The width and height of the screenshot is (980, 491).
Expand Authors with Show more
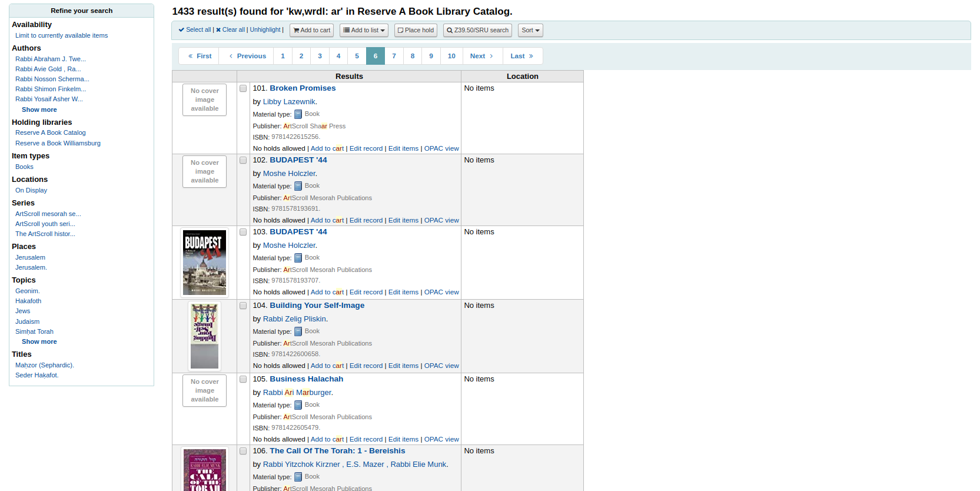[39, 110]
